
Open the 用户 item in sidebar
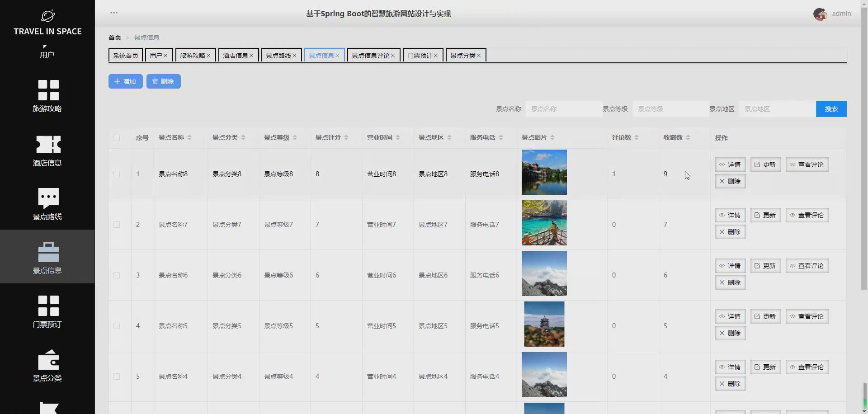[x=47, y=55]
